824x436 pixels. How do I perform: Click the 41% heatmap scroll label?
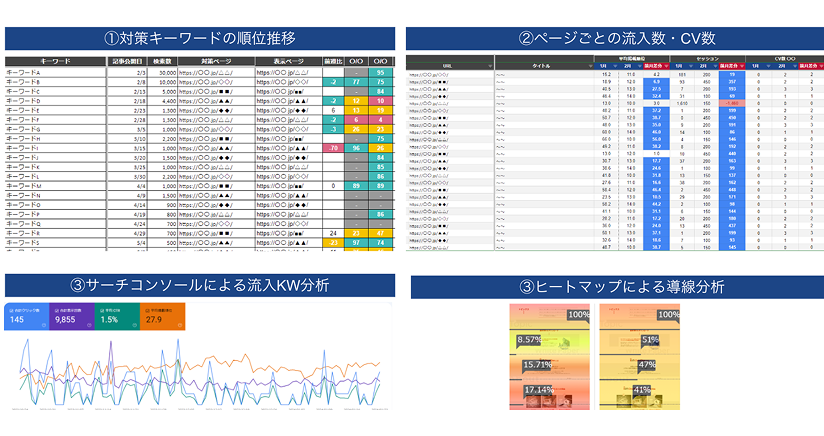pyautogui.click(x=642, y=390)
